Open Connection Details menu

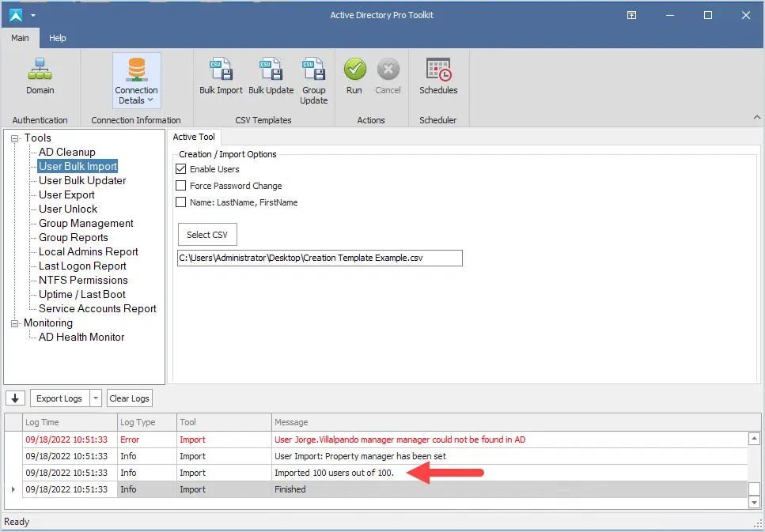click(137, 81)
